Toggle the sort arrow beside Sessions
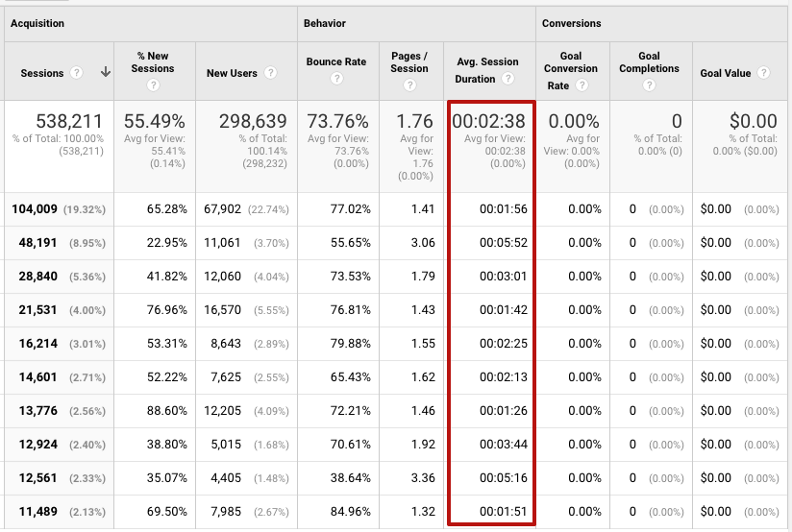The height and width of the screenshot is (532, 792). (105, 73)
